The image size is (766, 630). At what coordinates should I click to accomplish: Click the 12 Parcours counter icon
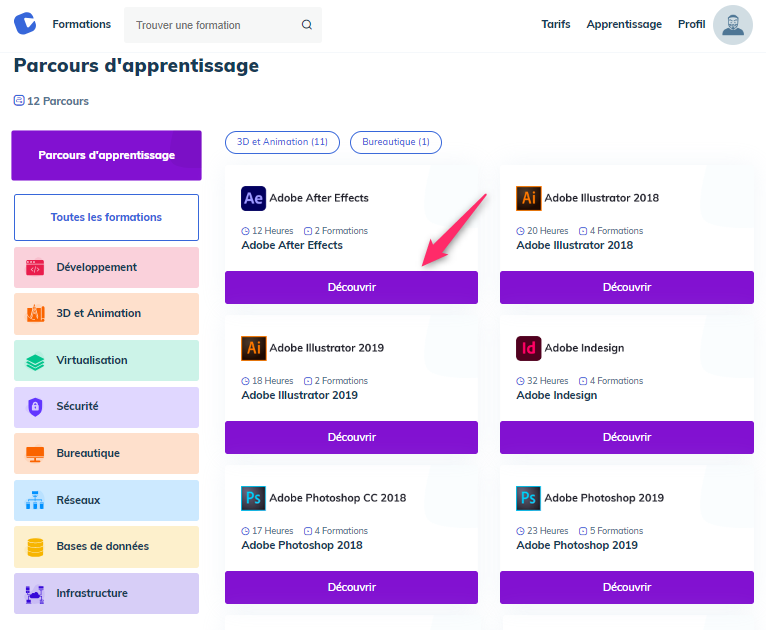19,101
